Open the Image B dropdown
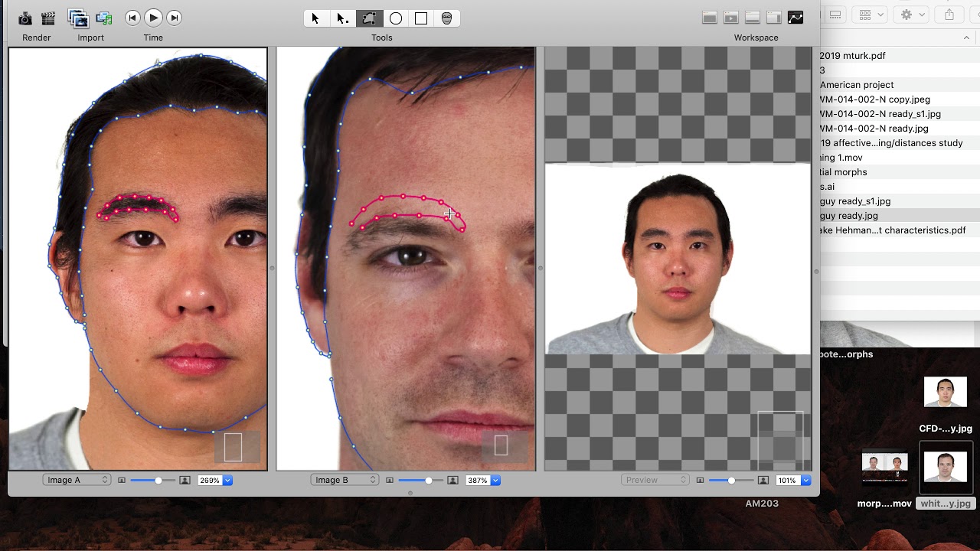 coord(345,480)
